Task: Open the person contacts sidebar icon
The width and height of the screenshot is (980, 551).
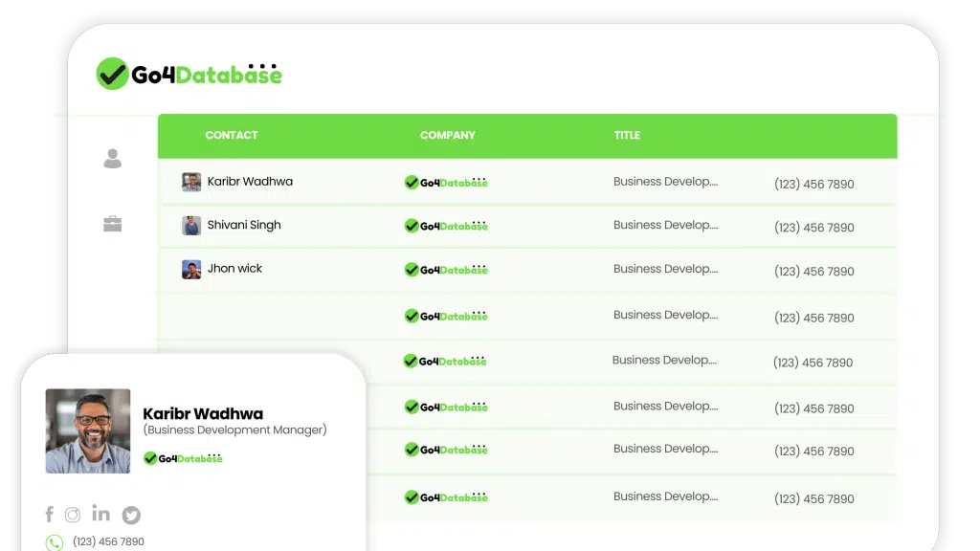Action: [113, 158]
